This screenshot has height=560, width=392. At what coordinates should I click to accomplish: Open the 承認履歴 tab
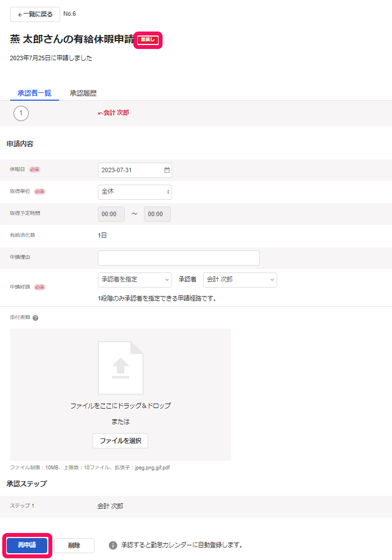coord(83,93)
